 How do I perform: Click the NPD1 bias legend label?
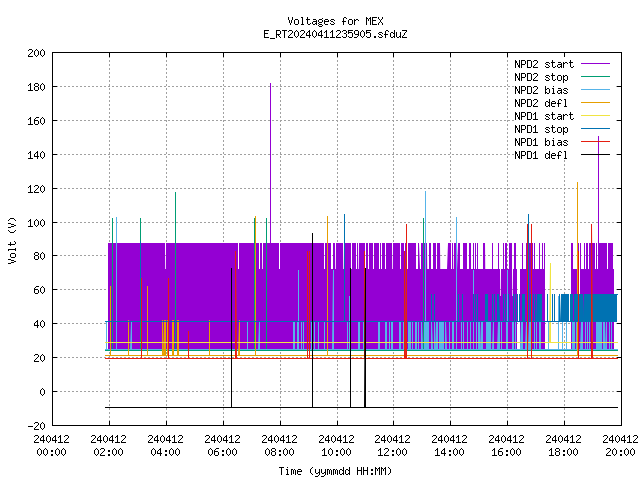pyautogui.click(x=541, y=142)
